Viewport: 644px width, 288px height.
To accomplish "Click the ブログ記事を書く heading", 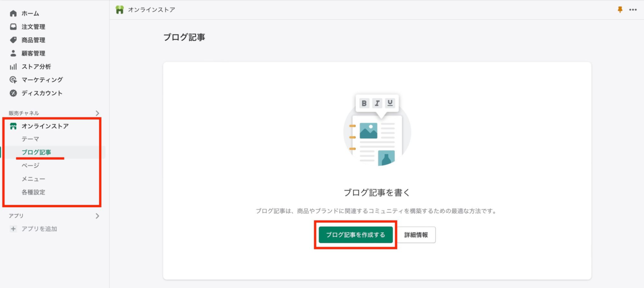I will pyautogui.click(x=377, y=193).
